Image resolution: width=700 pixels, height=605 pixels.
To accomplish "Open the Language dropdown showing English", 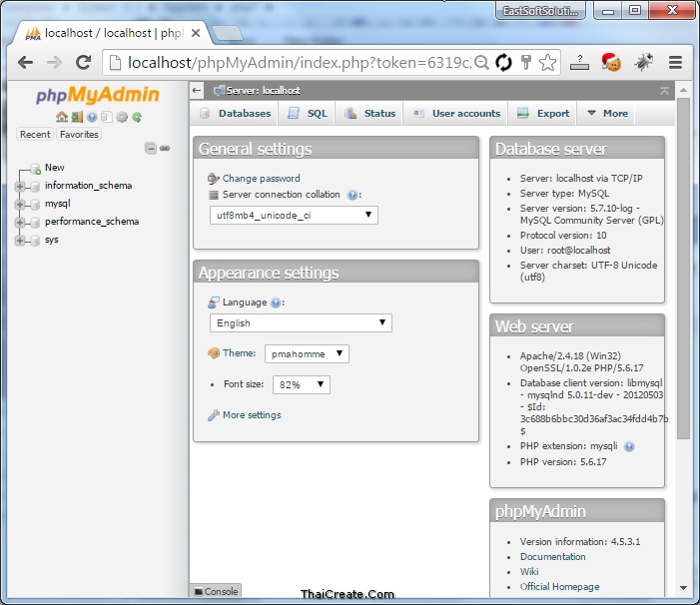I will [301, 323].
